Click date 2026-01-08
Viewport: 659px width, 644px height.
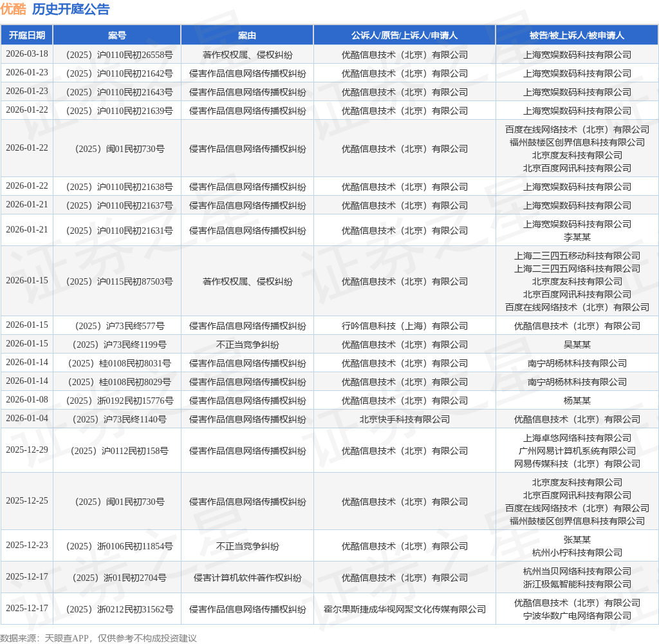(x=27, y=400)
